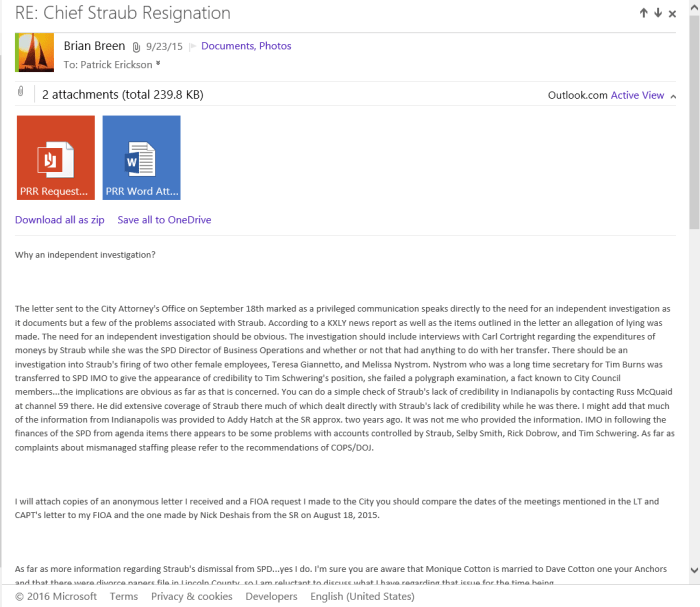Go to next message with down arrow
700x607 pixels.
click(x=658, y=14)
